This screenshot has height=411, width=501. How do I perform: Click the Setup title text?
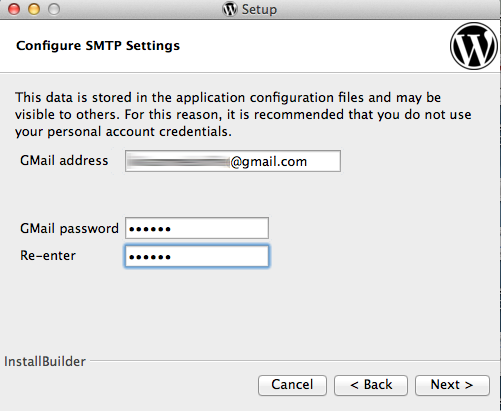coord(259,9)
